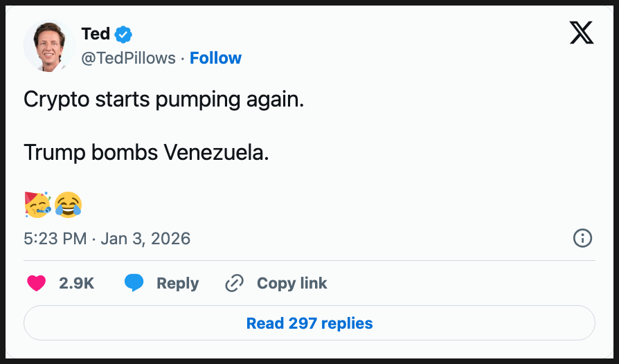
Task: Click the display name Ted
Action: coord(96,34)
